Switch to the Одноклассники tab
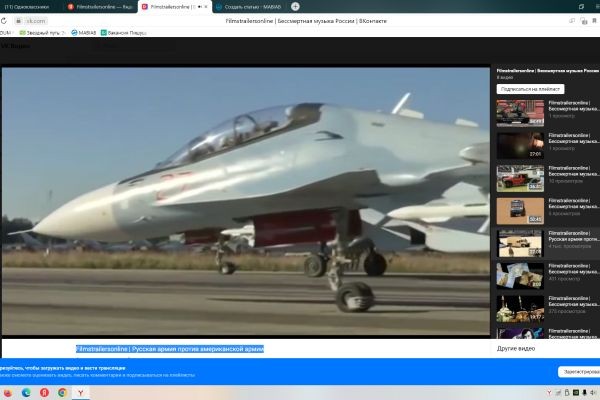This screenshot has height=400, width=600. coord(27,7)
